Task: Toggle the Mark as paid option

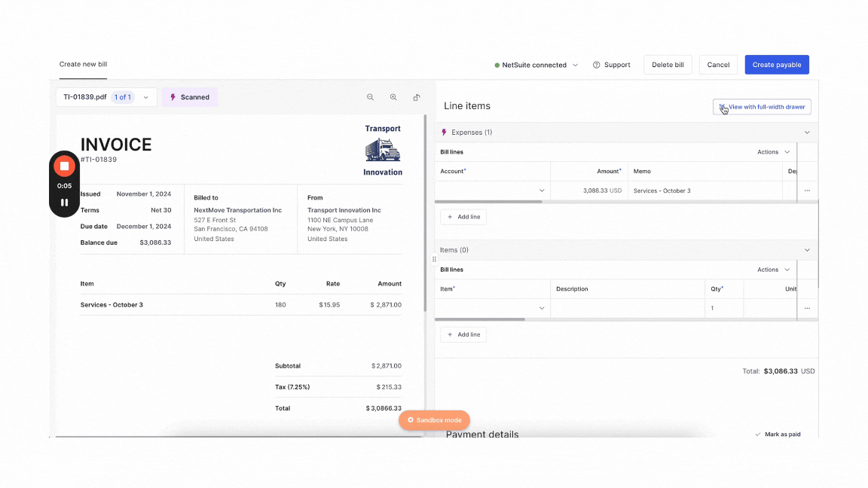Action: pos(778,435)
